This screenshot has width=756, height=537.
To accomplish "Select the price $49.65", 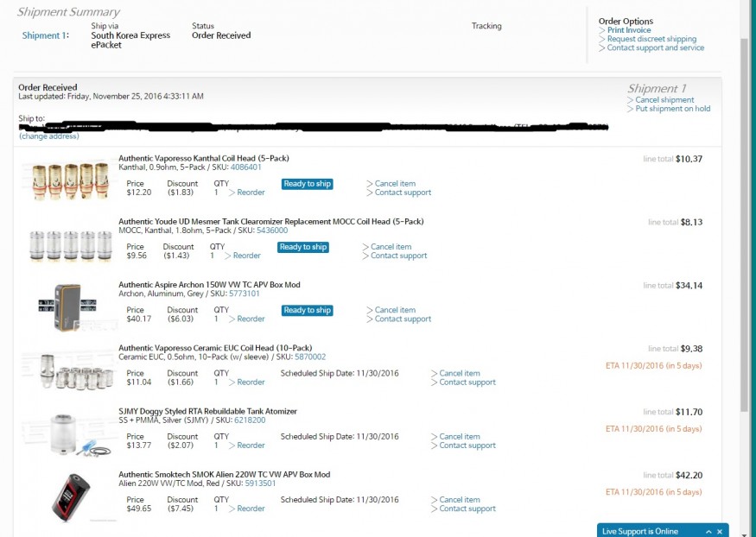I will point(139,509).
